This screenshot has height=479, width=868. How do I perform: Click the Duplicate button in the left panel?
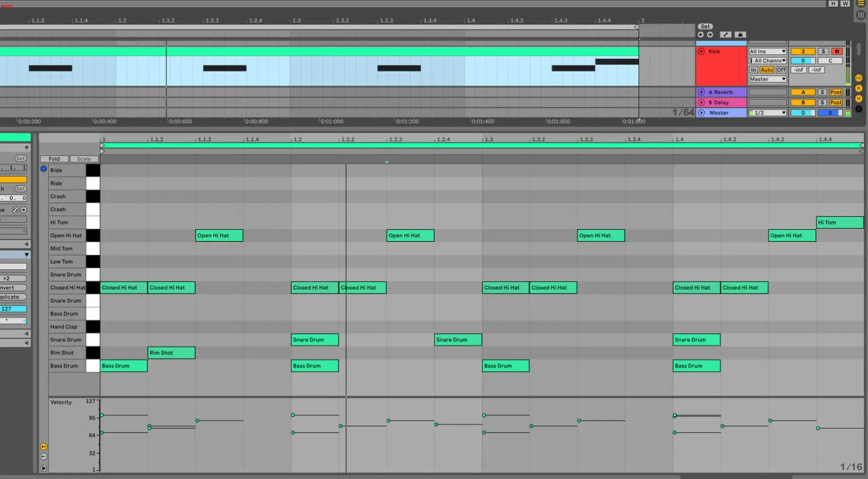tap(11, 297)
